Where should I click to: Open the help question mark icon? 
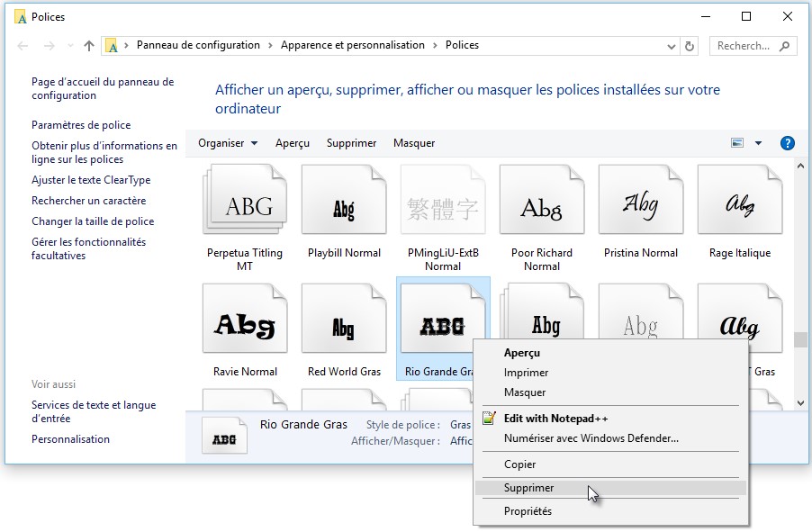[x=787, y=143]
